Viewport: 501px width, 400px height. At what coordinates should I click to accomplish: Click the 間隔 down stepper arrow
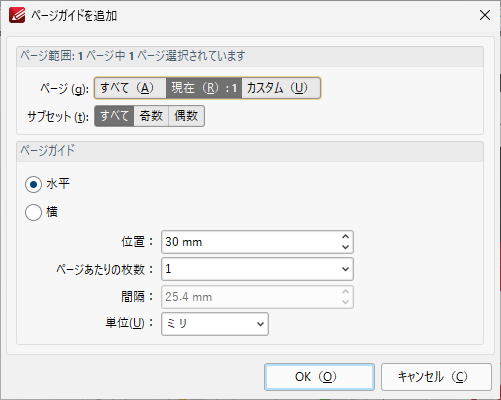point(346,302)
